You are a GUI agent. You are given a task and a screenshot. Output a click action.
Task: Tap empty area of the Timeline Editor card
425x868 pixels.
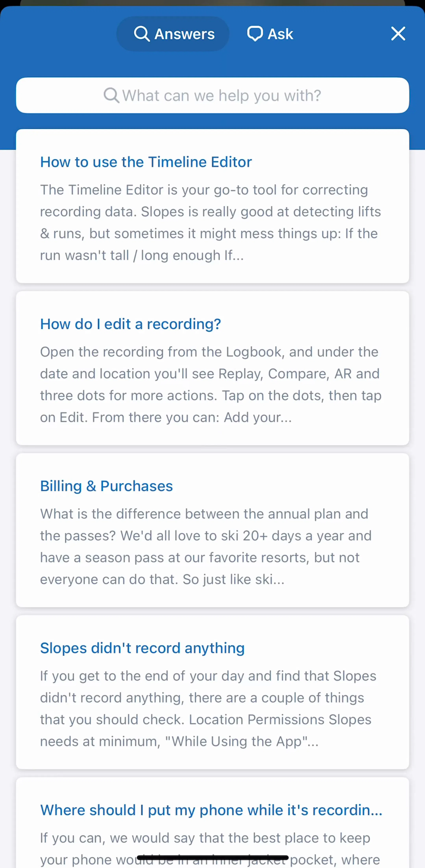tap(330, 162)
